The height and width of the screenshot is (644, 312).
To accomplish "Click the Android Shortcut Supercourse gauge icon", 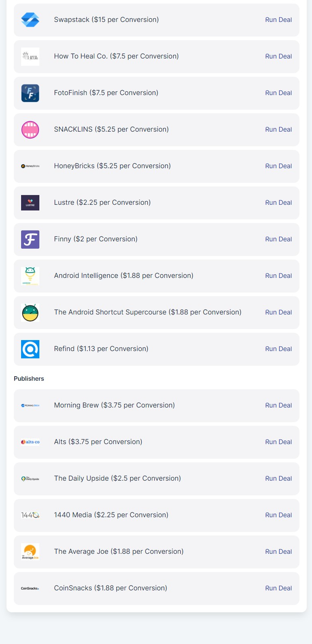I will pyautogui.click(x=30, y=312).
